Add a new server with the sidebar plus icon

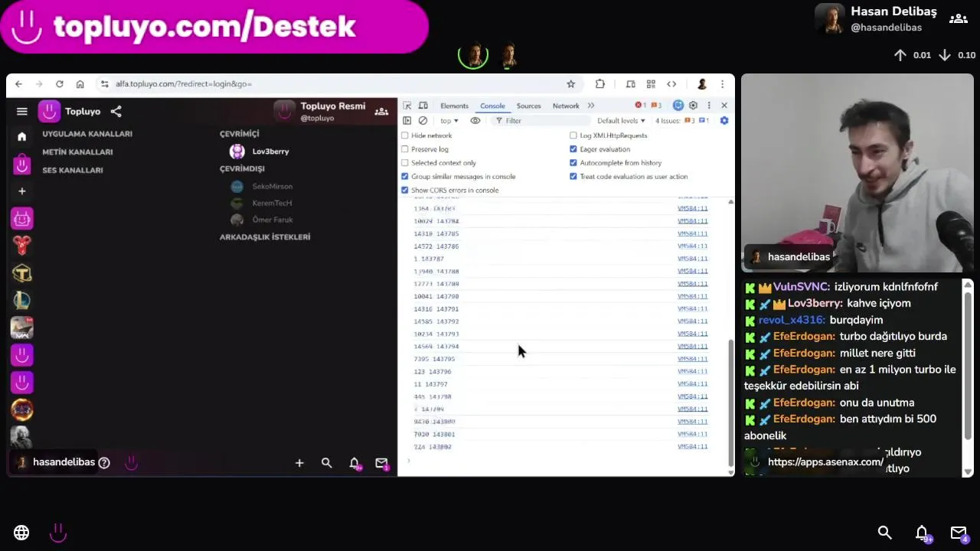click(x=22, y=191)
